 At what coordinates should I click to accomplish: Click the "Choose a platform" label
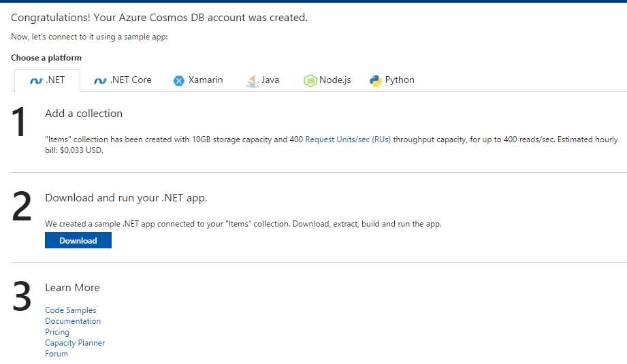coord(46,58)
